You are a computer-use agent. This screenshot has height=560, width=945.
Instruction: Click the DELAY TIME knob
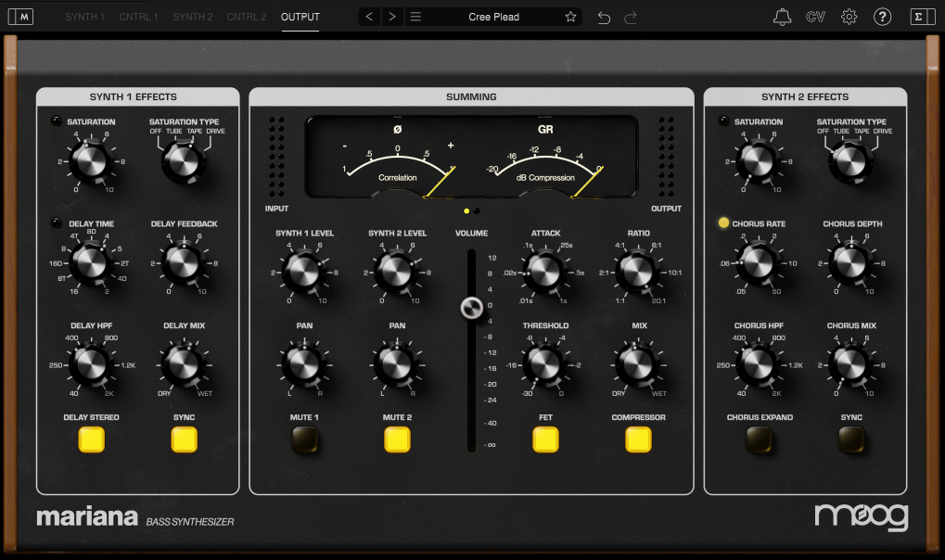coord(91,263)
